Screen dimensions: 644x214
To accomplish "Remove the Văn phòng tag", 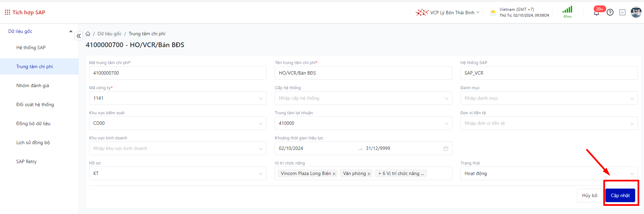I will click(x=369, y=174).
